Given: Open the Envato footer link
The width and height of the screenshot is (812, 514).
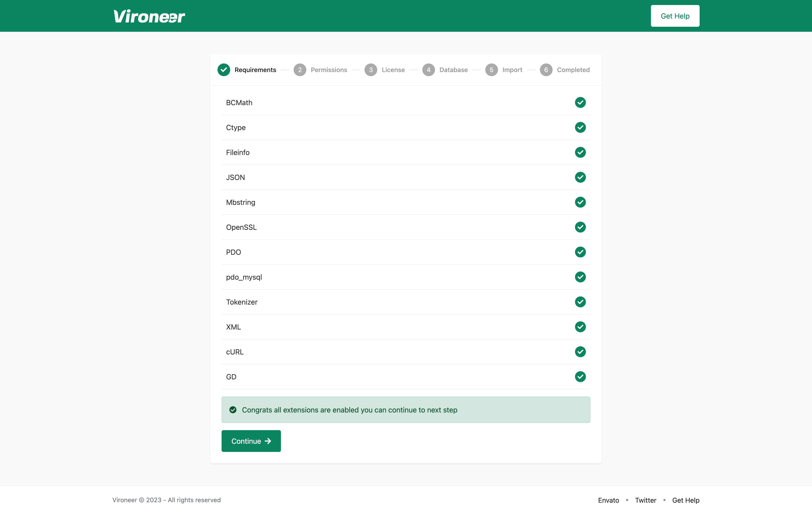Looking at the screenshot, I should click(x=608, y=500).
